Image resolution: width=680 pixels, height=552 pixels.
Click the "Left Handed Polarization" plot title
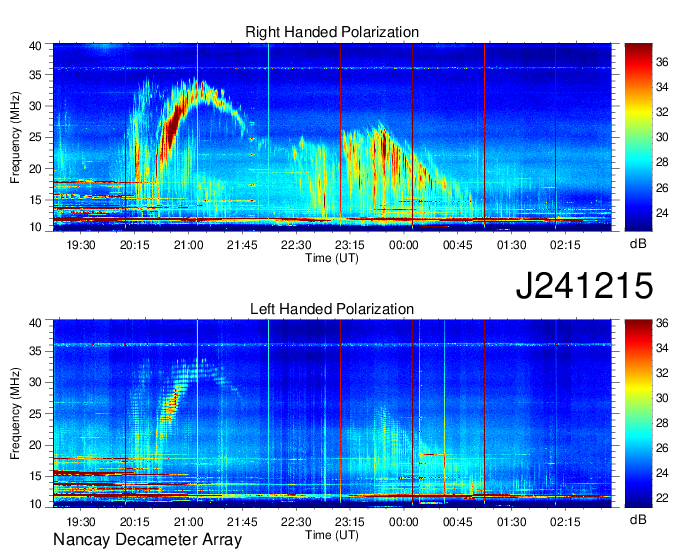332,309
